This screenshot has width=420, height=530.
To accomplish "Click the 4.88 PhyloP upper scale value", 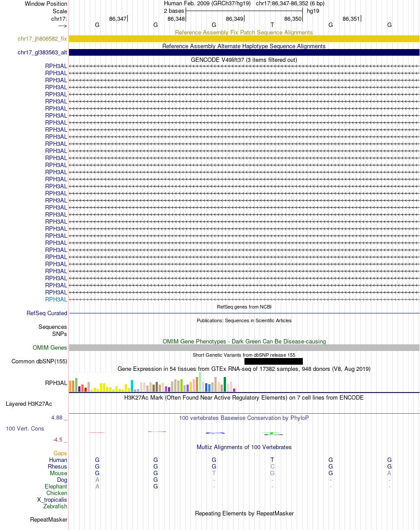I will tap(57, 418).
